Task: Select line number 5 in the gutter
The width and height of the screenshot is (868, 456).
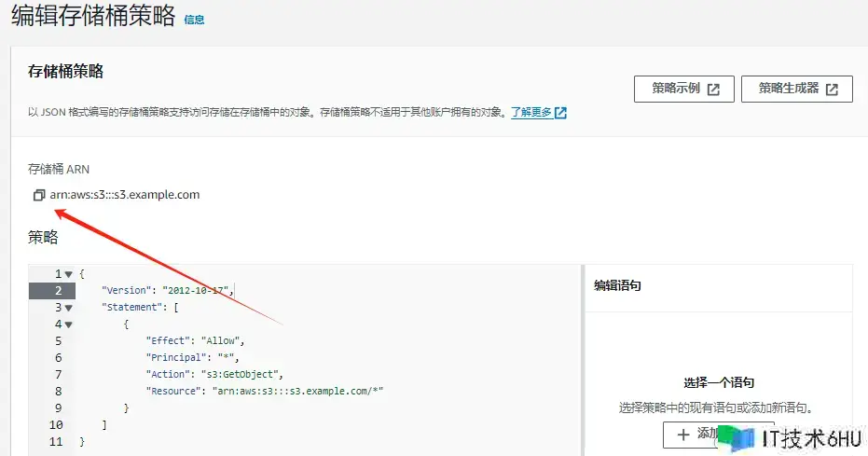Action: click(x=58, y=341)
